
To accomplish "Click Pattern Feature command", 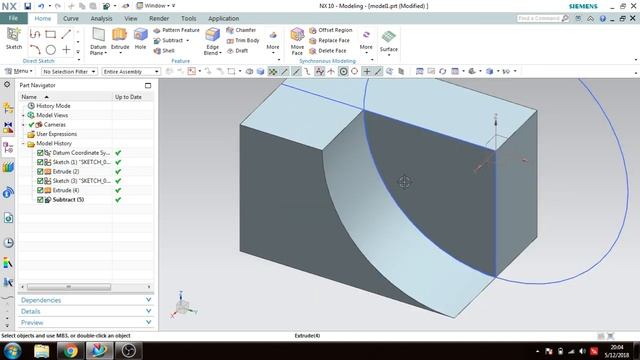I will pyautogui.click(x=176, y=30).
